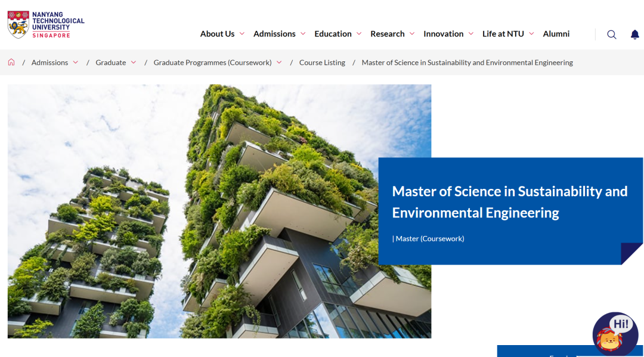The height and width of the screenshot is (357, 644).
Task: Click the Graduate breadcrumb link
Action: [111, 63]
